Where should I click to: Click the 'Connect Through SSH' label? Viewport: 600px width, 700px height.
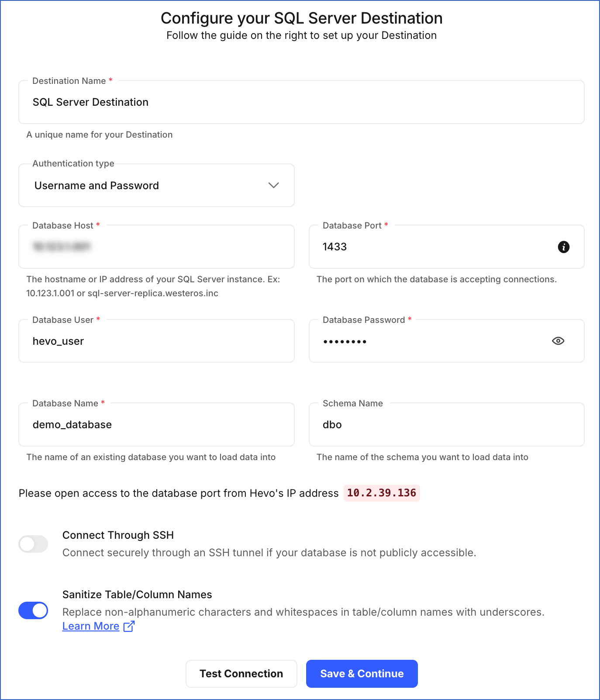[x=118, y=535]
